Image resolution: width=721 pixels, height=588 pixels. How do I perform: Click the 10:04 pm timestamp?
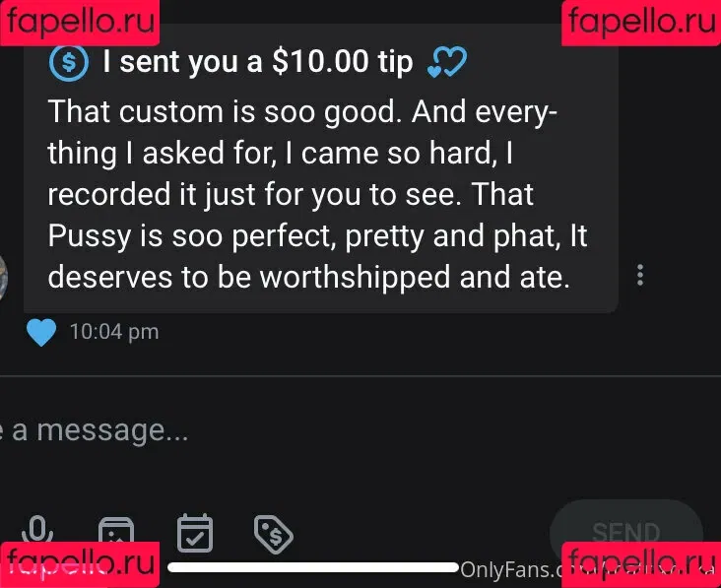click(114, 332)
